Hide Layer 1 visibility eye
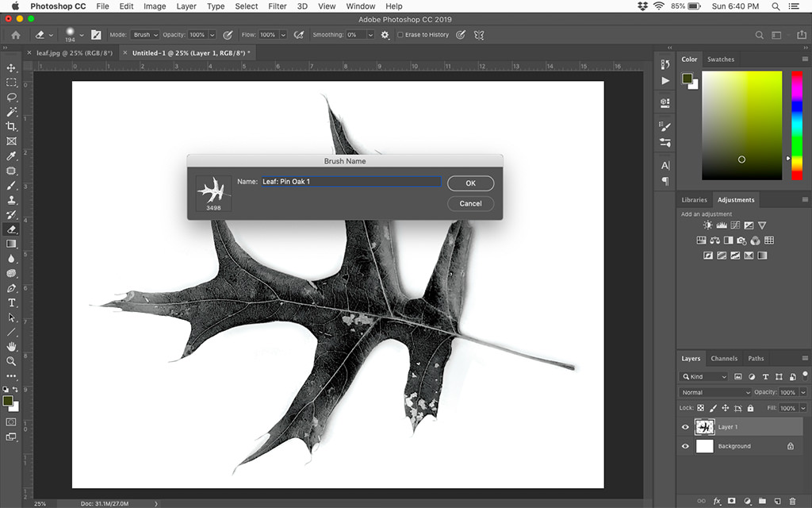812x508 pixels. (685, 427)
